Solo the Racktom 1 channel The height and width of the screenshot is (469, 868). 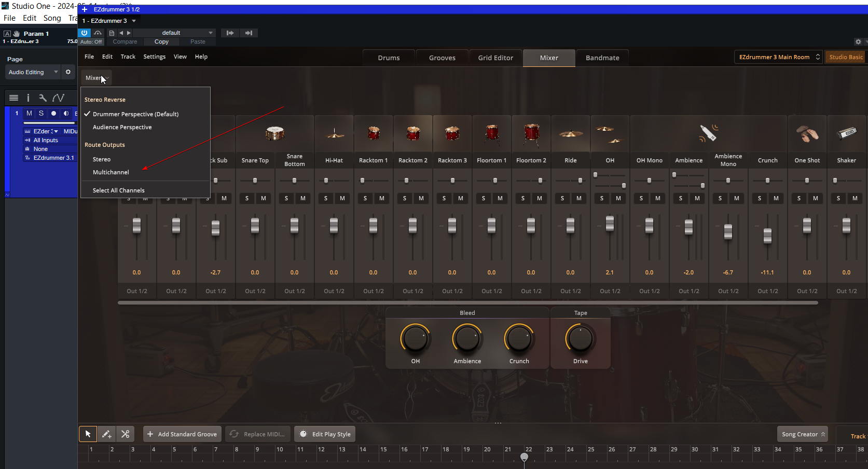[x=365, y=198]
